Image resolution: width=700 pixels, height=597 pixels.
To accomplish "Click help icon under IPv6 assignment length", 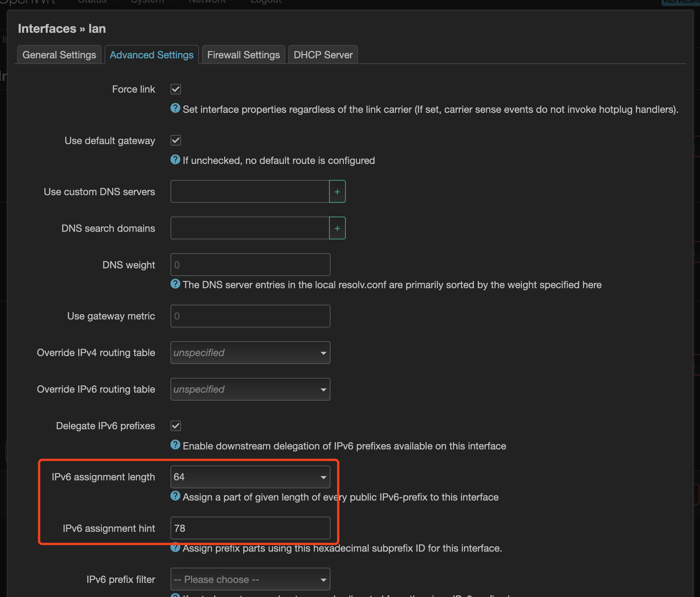I will click(175, 496).
